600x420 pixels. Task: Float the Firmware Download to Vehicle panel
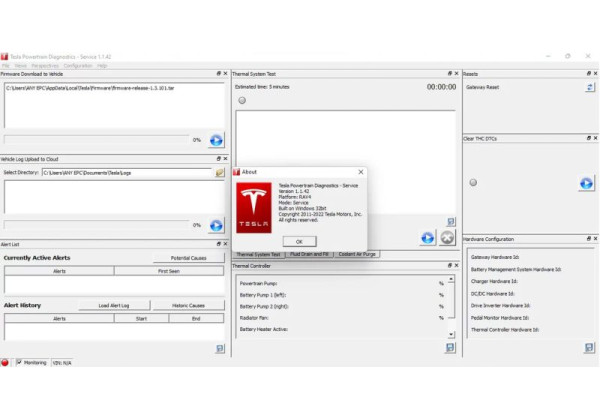coord(218,74)
